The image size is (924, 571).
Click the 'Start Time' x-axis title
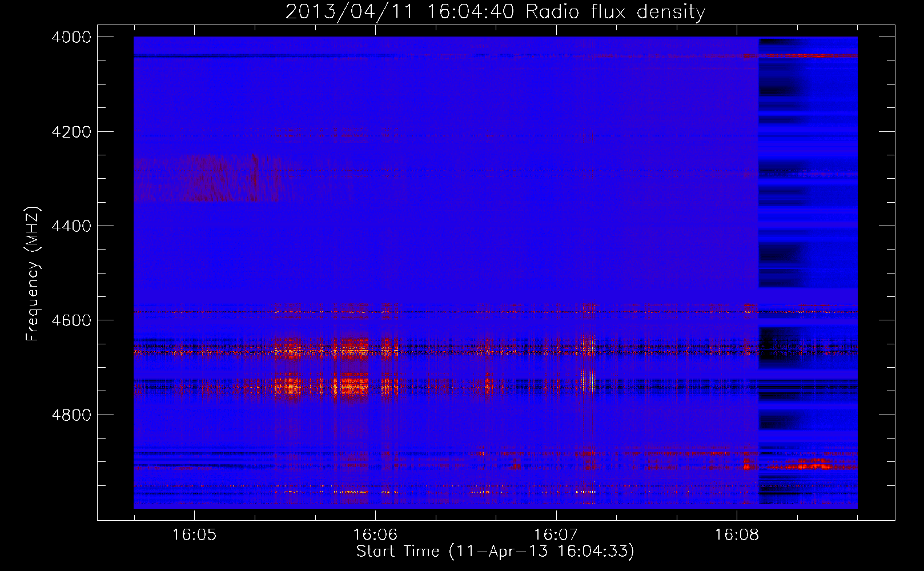(398, 552)
